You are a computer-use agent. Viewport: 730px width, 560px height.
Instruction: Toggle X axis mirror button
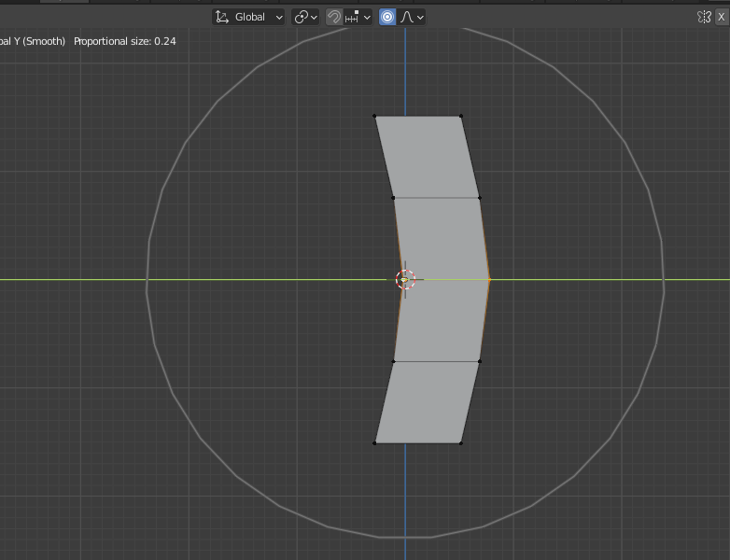722,17
